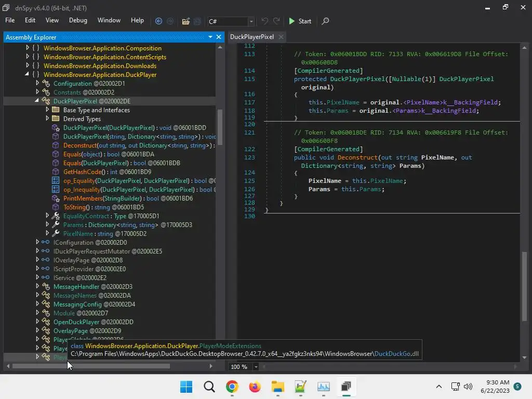Select the GetHashCode() method in tree
Screen dimensions: 532x399
(85, 172)
